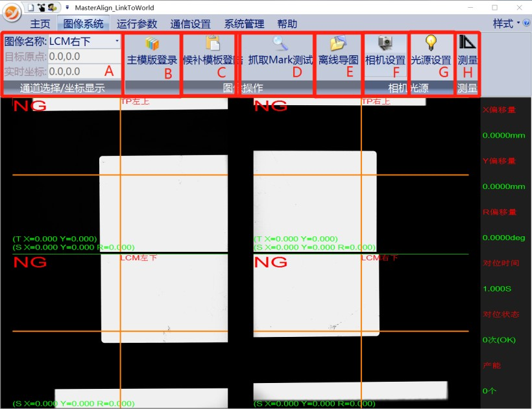Screen dimensions: 532x409
Task: Expand the quick access toolbar customize arrow
Action: (67, 8)
